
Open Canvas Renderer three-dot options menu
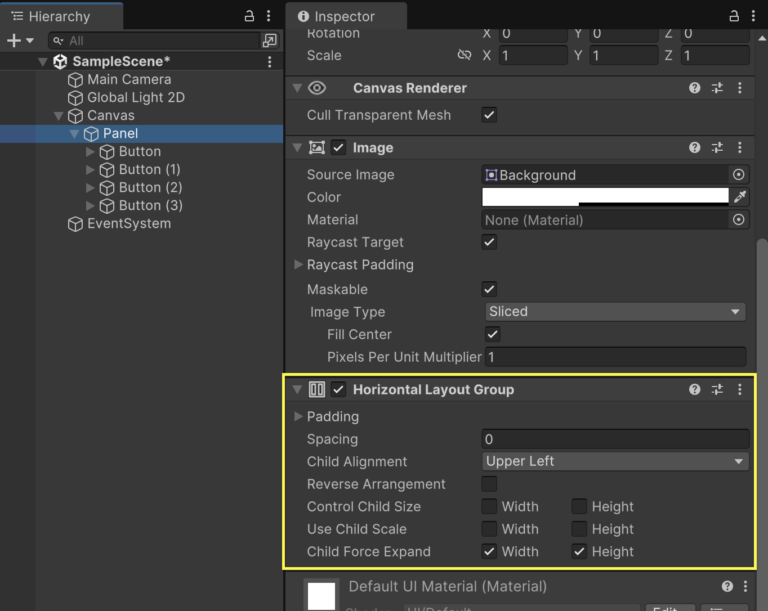[x=740, y=88]
